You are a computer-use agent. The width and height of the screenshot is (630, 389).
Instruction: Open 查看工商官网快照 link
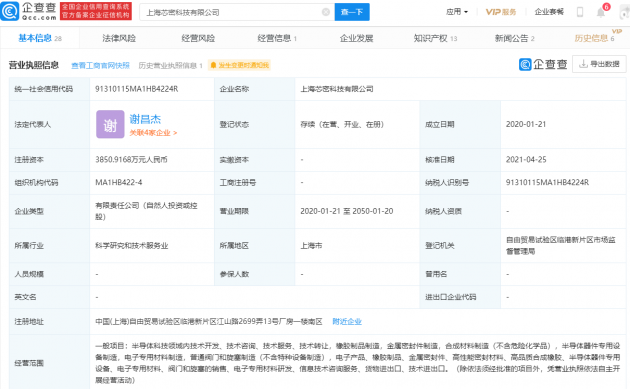[x=100, y=66]
